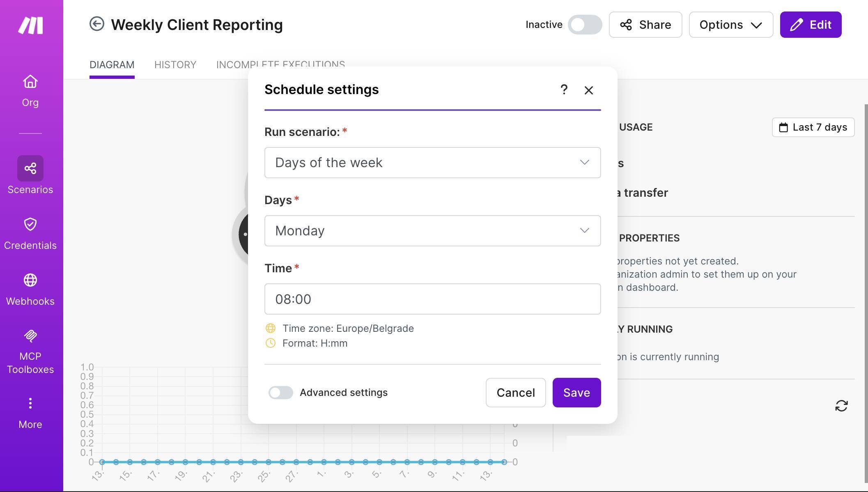The height and width of the screenshot is (492, 868).
Task: Open the Days dropdown showing Monday
Action: [432, 231]
